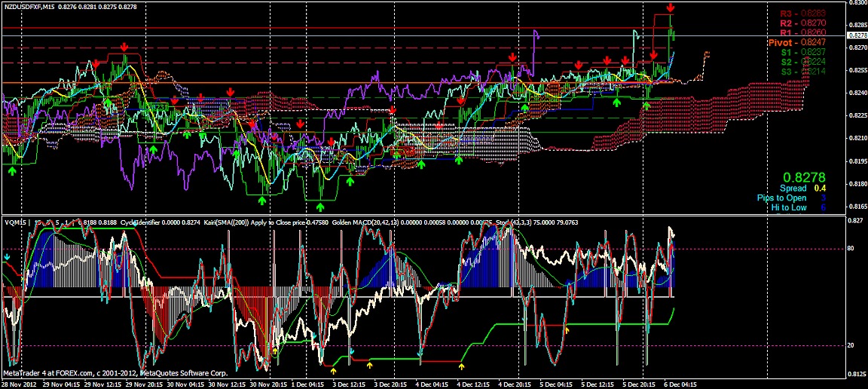Click 0.8165 on the price scale
Viewport: 868px width, 389px height.
coord(857,207)
